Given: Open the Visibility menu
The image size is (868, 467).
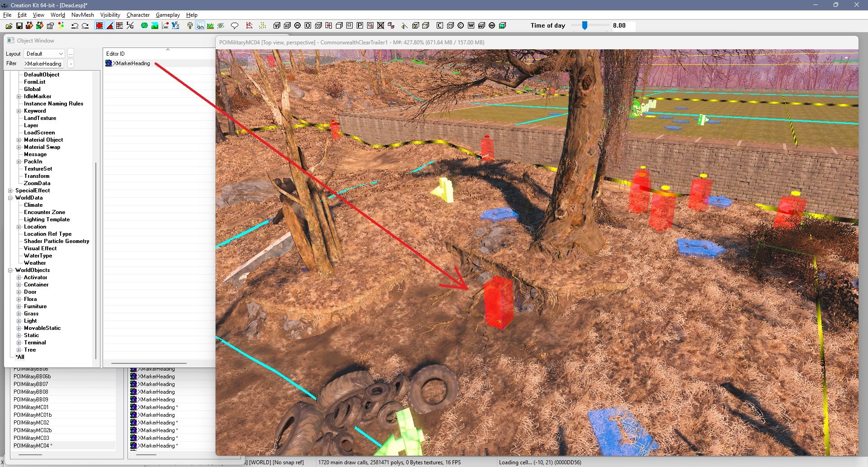Looking at the screenshot, I should [110, 15].
